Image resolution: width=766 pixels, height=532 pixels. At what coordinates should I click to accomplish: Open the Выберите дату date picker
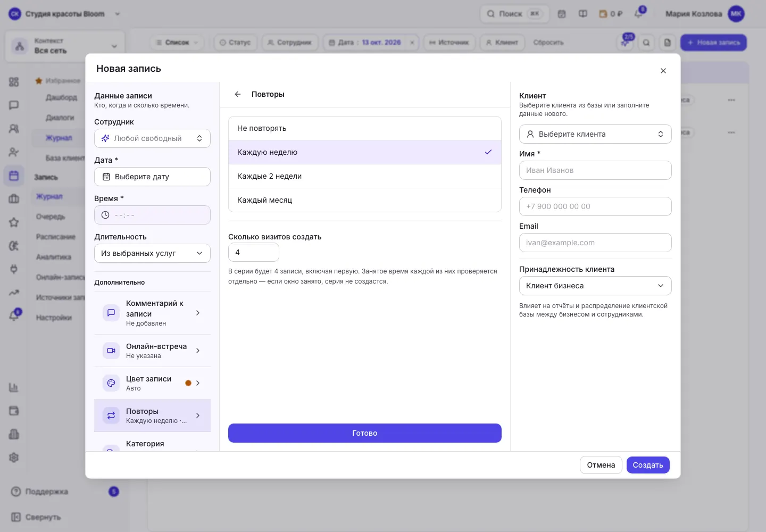(152, 177)
